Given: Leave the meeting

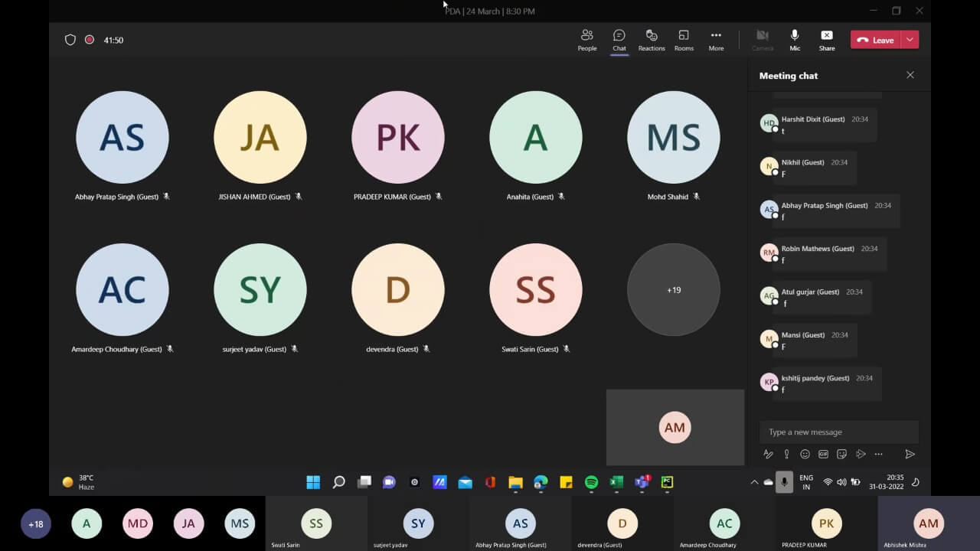Looking at the screenshot, I should tap(876, 40).
